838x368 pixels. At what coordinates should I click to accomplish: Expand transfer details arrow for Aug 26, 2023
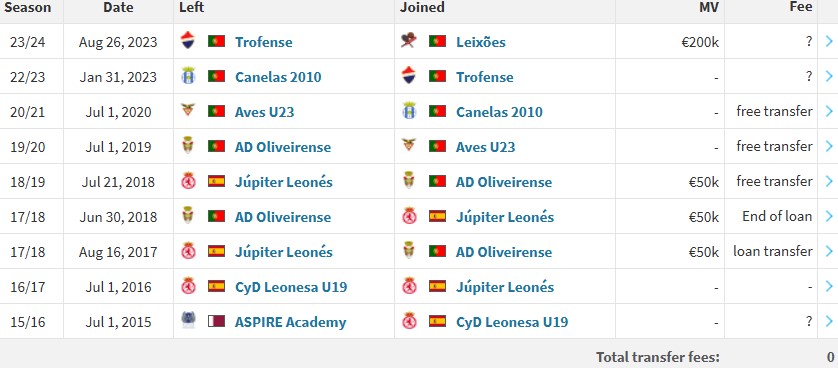tap(828, 41)
